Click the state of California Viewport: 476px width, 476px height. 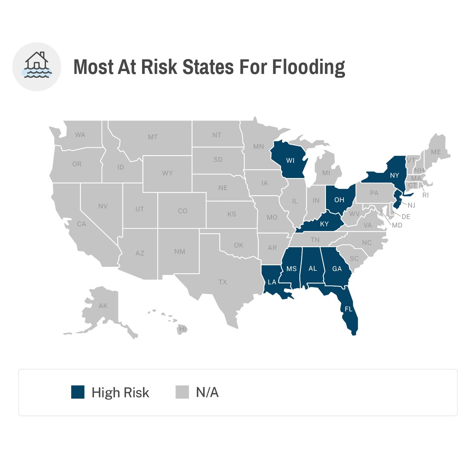click(x=81, y=224)
